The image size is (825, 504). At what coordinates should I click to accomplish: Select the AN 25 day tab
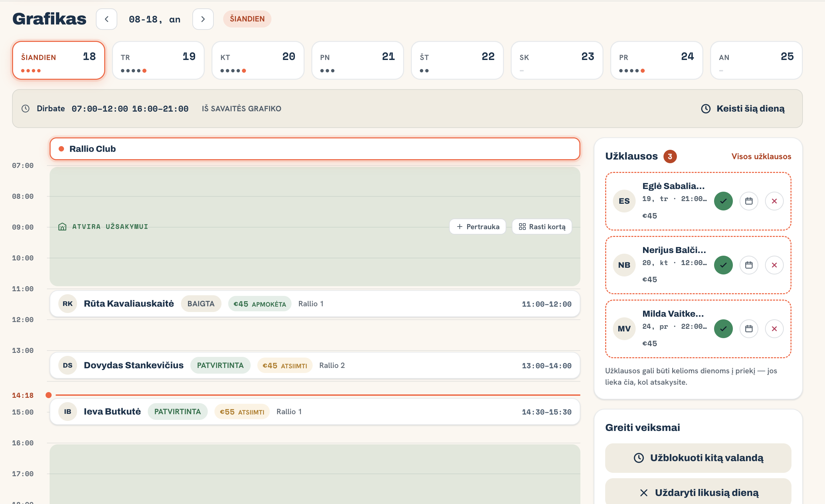(756, 60)
